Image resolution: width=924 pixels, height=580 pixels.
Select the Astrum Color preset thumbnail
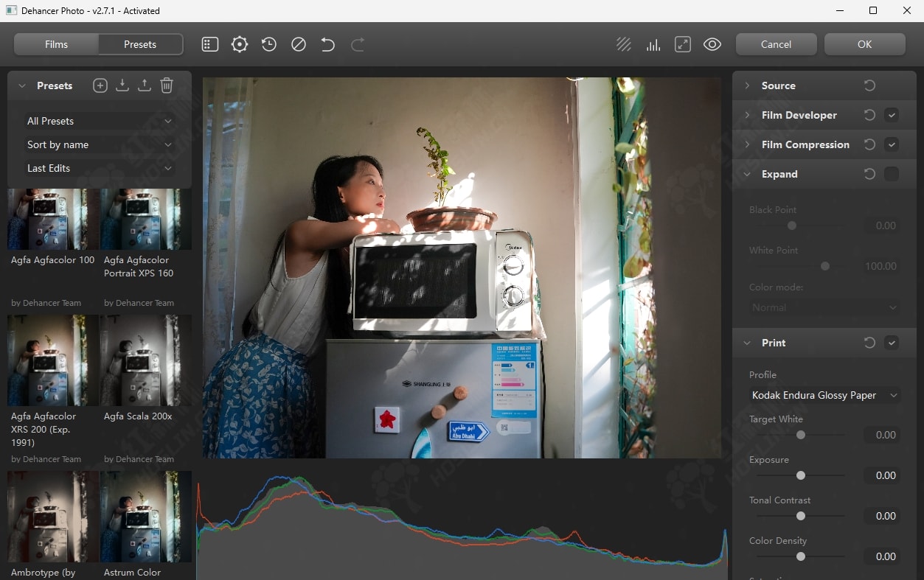click(145, 517)
